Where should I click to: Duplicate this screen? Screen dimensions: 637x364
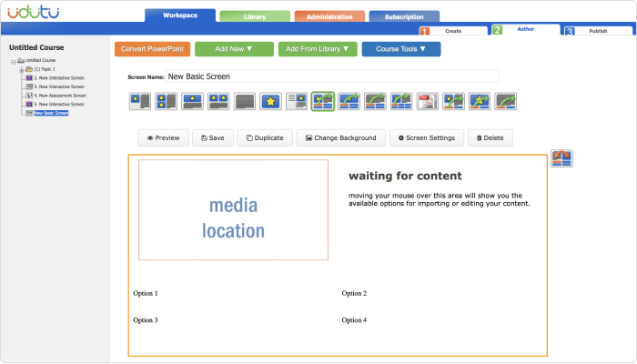click(265, 138)
